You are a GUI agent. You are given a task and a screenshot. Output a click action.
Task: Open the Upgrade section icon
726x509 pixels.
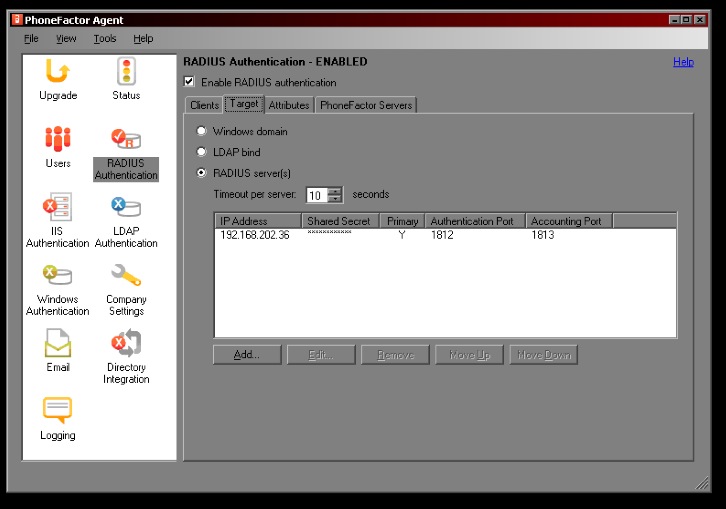pyautogui.click(x=58, y=73)
